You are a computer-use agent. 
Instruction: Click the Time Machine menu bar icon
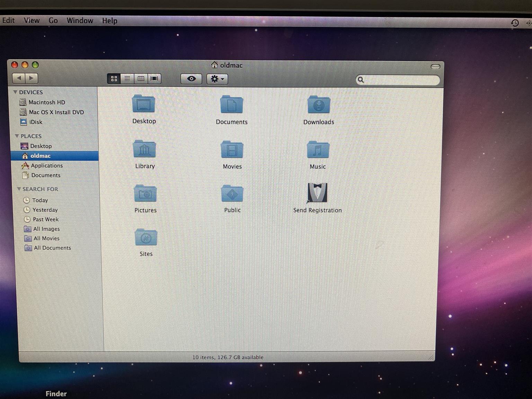(x=515, y=23)
